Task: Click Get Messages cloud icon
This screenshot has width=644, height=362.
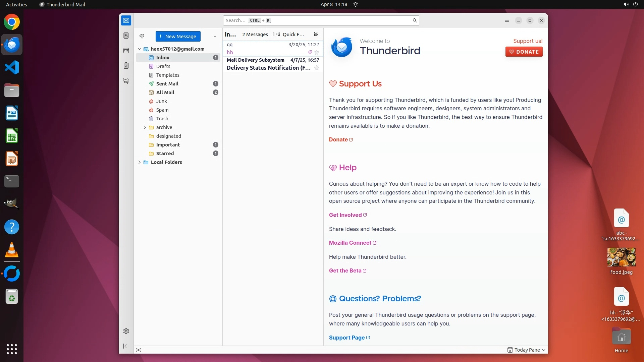Action: pos(142,36)
